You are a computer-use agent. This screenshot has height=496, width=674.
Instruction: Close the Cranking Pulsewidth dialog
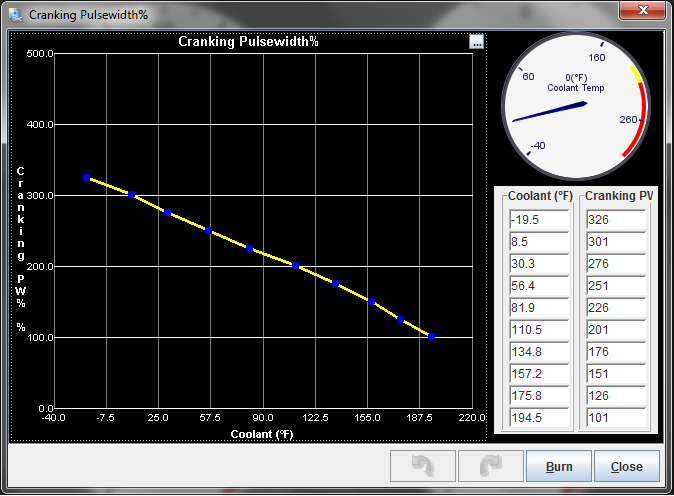point(627,466)
